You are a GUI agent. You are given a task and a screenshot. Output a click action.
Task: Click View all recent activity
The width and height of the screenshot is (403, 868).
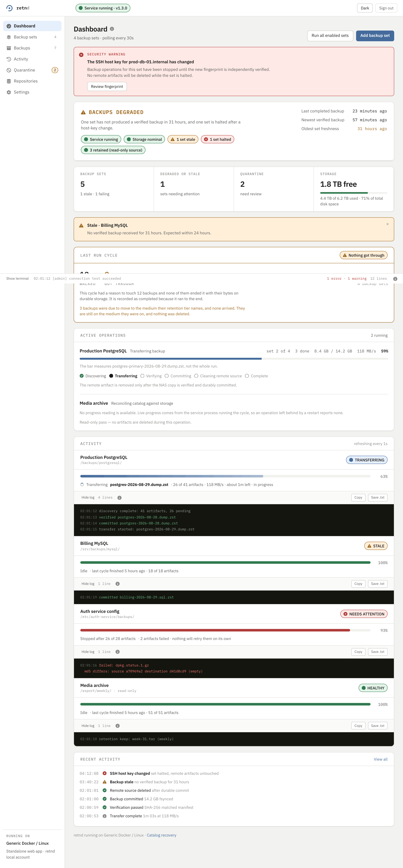380,759
